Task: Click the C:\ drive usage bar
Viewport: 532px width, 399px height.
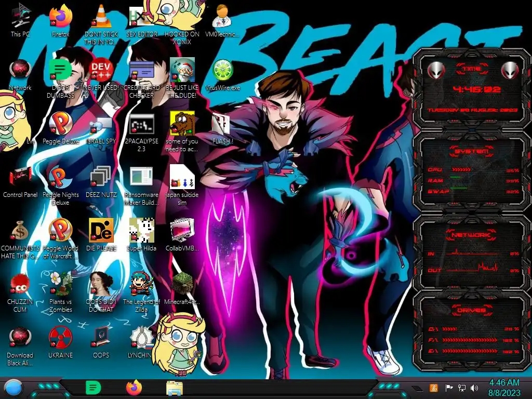Action: coord(449,329)
